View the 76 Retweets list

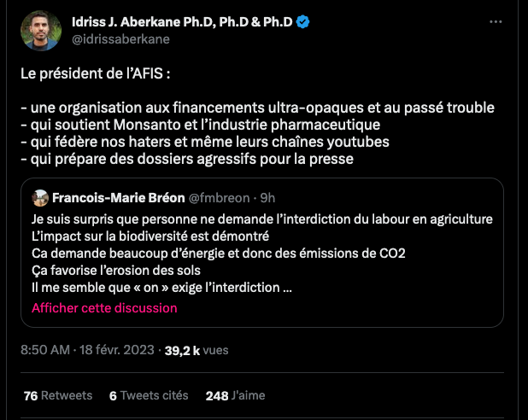click(58, 395)
